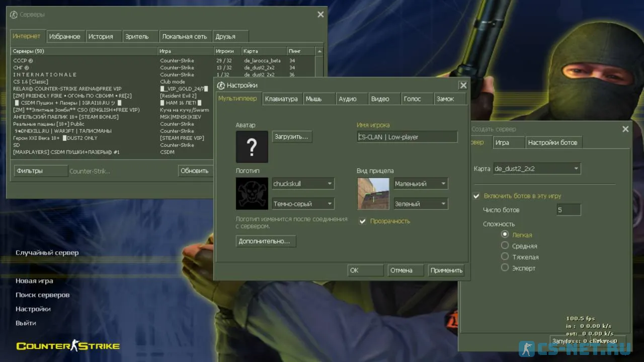
Task: Click the Настройки main menu item
Action: pos(33,309)
